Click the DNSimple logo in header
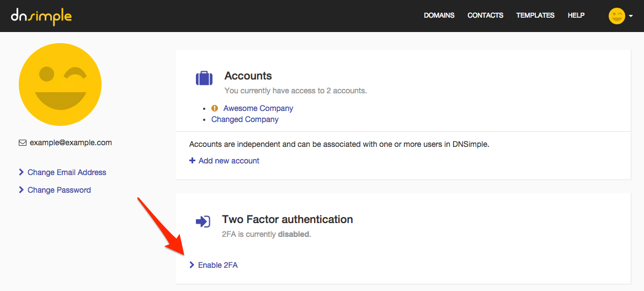Screen dimensions: 644x291 click(x=41, y=16)
